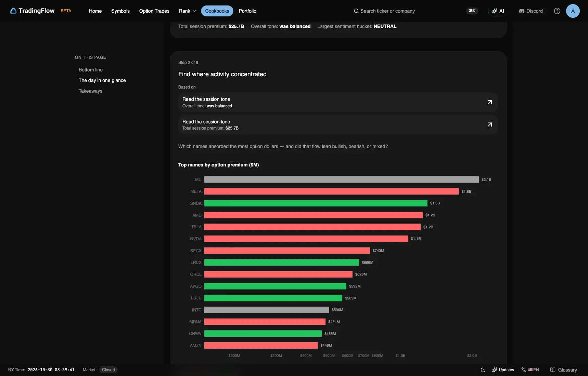
Task: Open the Symbols page
Action: click(120, 11)
